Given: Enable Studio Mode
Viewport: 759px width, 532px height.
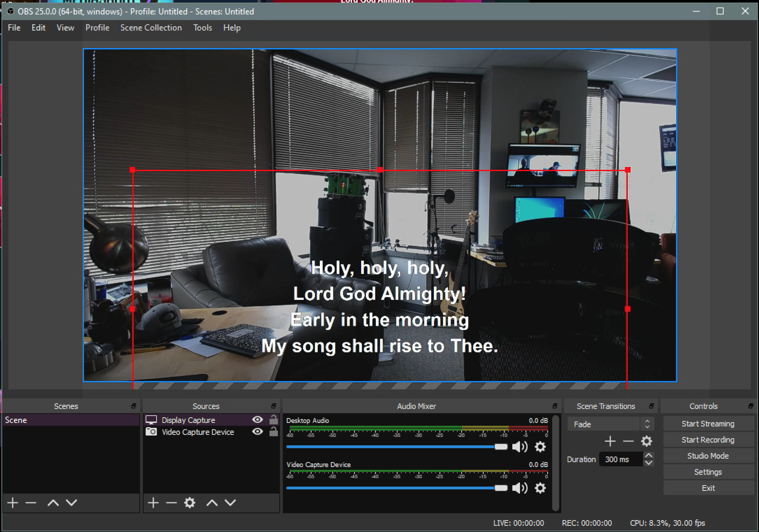Looking at the screenshot, I should click(x=708, y=456).
